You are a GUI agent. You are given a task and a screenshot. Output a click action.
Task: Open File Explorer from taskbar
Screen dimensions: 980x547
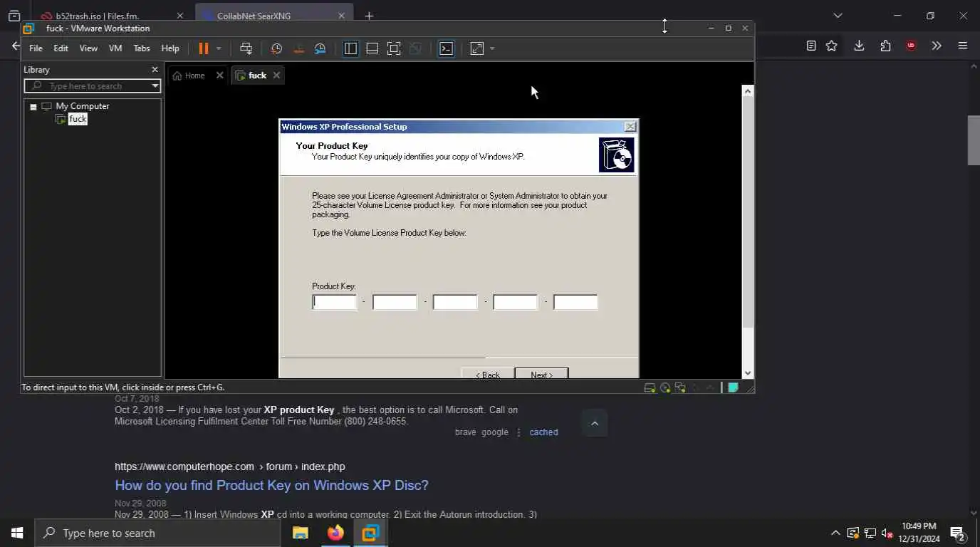[x=301, y=533]
